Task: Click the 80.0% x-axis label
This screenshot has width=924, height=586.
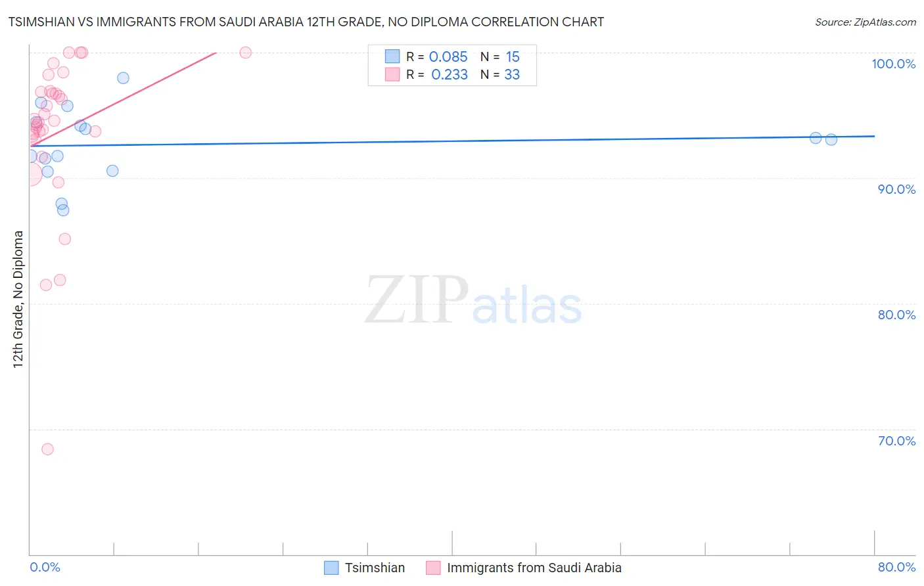Action: click(x=896, y=567)
